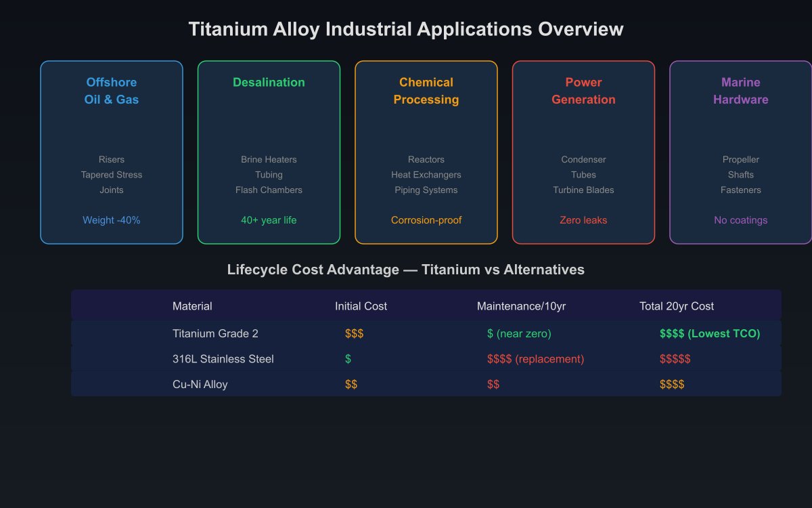
Task: Select the 'Offshore Oil & Gas' card heading
Action: (x=112, y=91)
